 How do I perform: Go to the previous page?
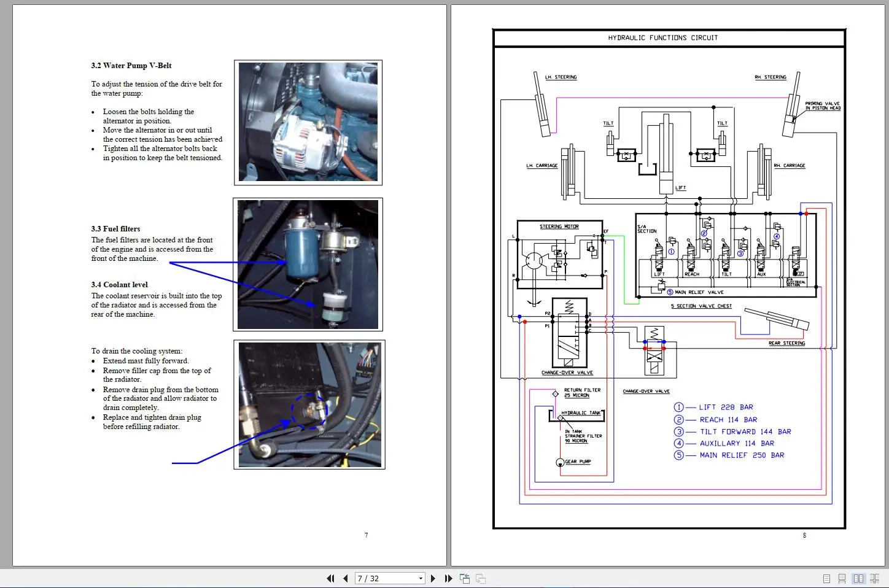coord(345,578)
